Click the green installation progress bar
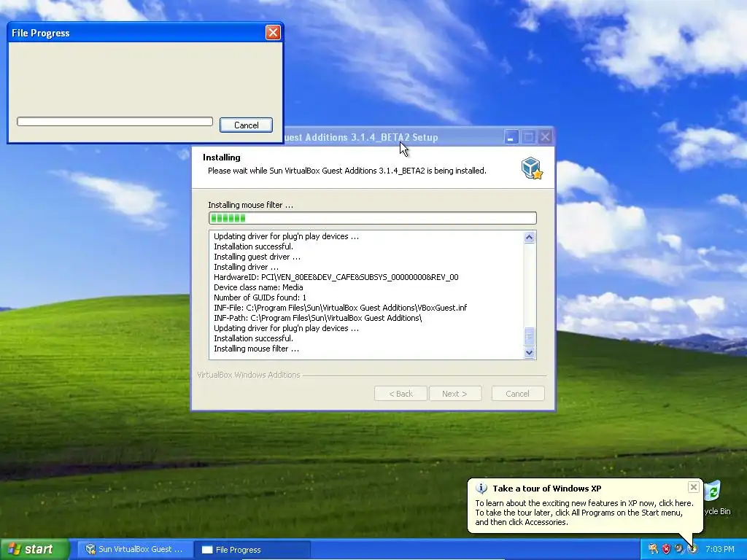 (x=373, y=218)
